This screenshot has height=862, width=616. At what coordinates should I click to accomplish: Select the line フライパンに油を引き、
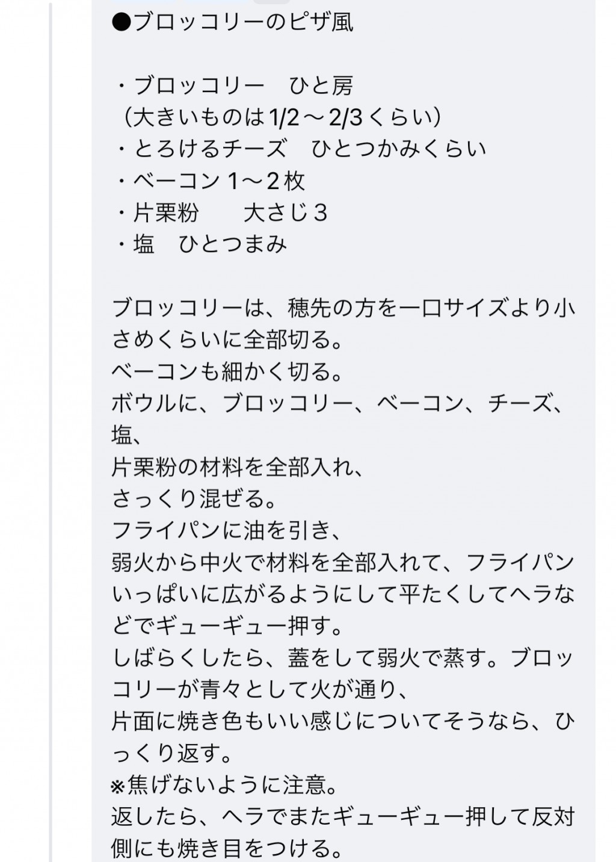(x=227, y=531)
